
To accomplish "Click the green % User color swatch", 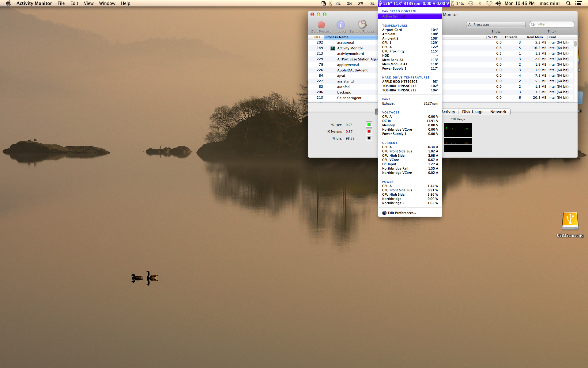I will (369, 125).
